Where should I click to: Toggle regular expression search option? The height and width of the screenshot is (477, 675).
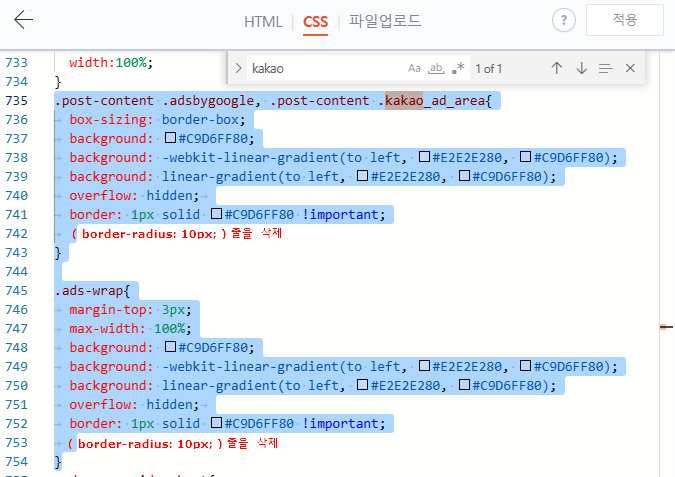(x=458, y=68)
